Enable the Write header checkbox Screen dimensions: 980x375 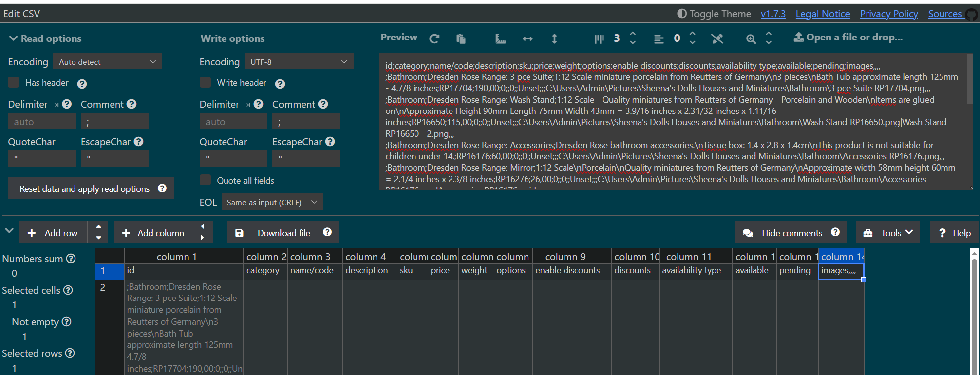click(205, 82)
